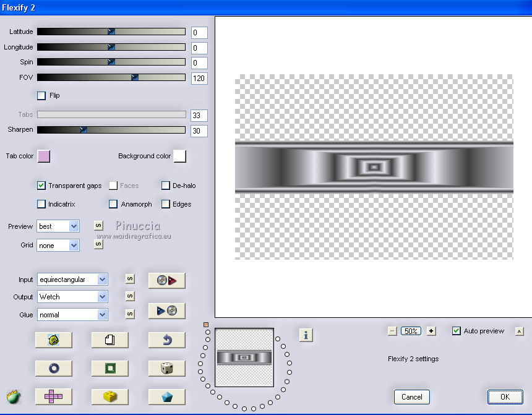The image size is (532, 415).
Task: Click the FOV slider track
Action: (x=111, y=77)
